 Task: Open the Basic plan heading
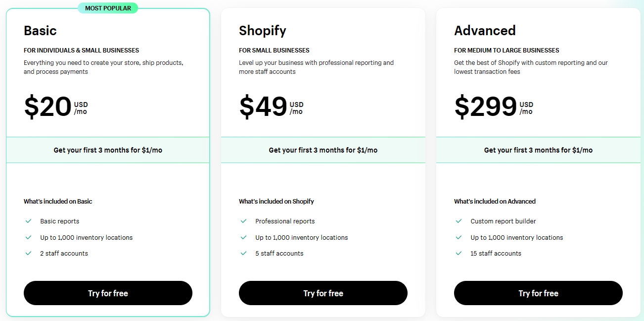point(40,30)
